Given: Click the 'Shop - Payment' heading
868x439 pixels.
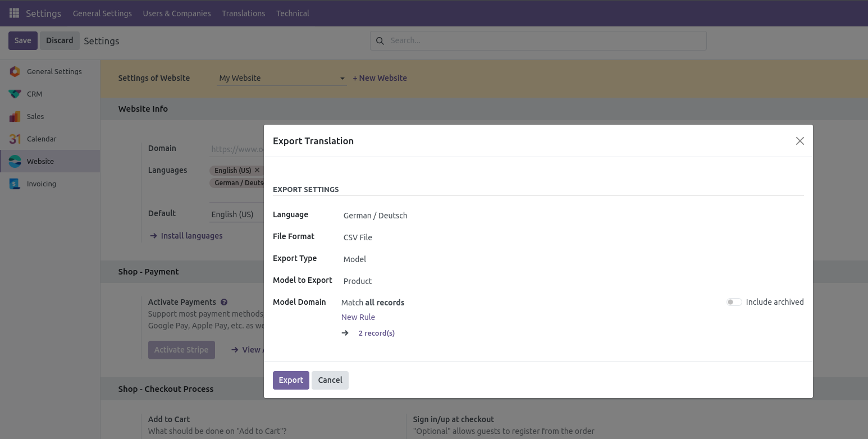Looking at the screenshot, I should point(148,272).
